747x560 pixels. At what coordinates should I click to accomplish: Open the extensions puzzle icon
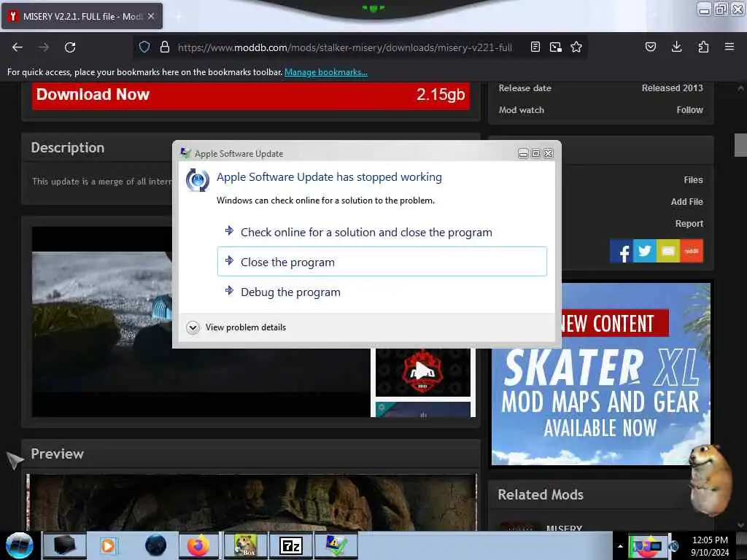coord(703,47)
